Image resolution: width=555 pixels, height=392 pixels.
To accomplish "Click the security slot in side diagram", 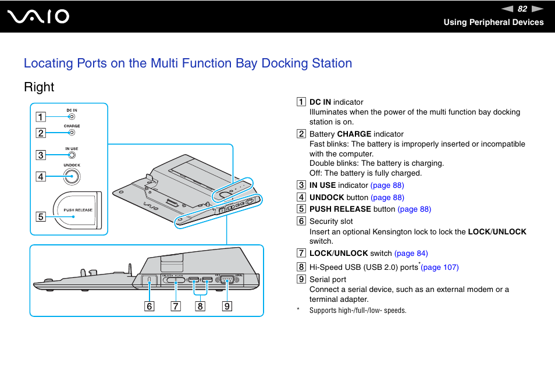I will coord(149,280).
